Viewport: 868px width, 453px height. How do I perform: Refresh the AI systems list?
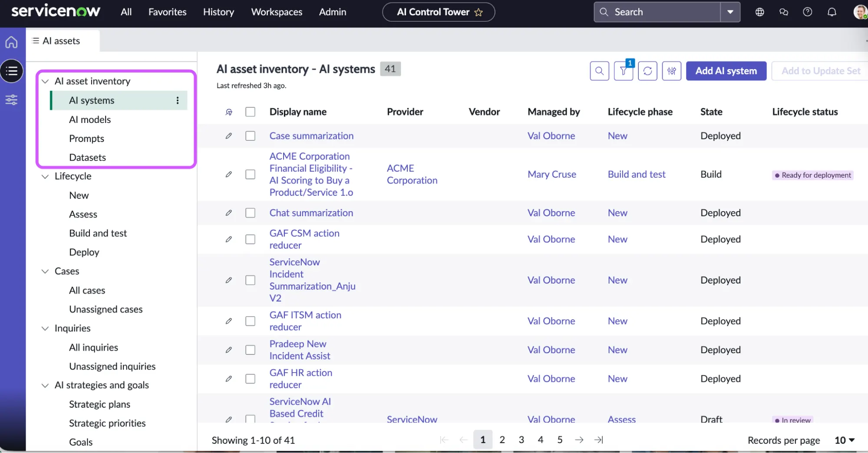pyautogui.click(x=647, y=71)
